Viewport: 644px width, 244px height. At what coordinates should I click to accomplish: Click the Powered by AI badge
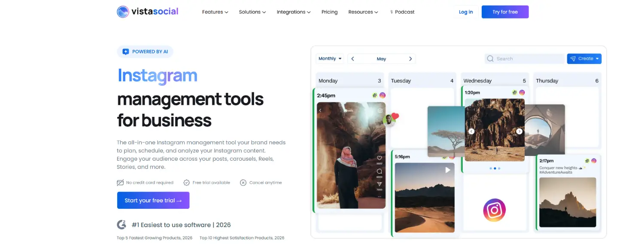click(x=145, y=52)
